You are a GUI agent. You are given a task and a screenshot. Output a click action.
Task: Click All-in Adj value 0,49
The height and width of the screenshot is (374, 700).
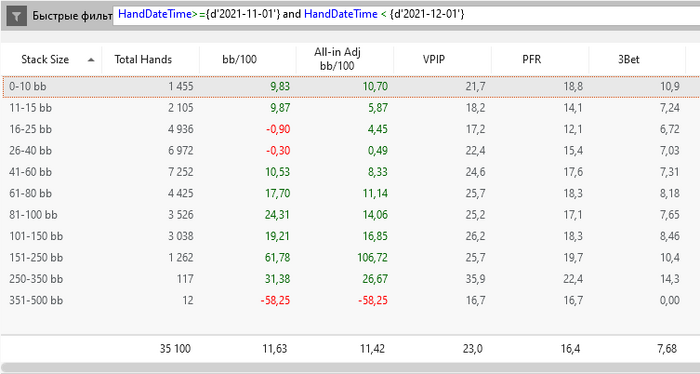click(378, 151)
